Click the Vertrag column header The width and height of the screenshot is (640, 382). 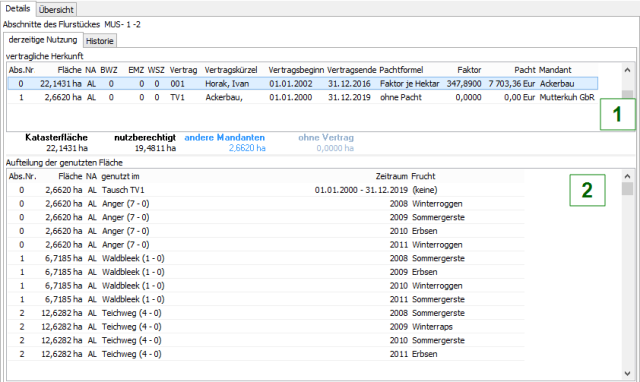point(183,70)
